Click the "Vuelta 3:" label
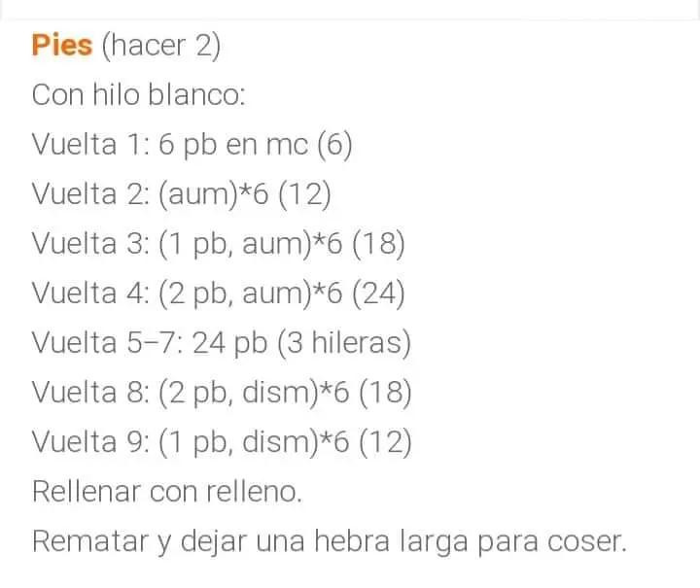Viewport: 700px width, 588px height. click(88, 244)
